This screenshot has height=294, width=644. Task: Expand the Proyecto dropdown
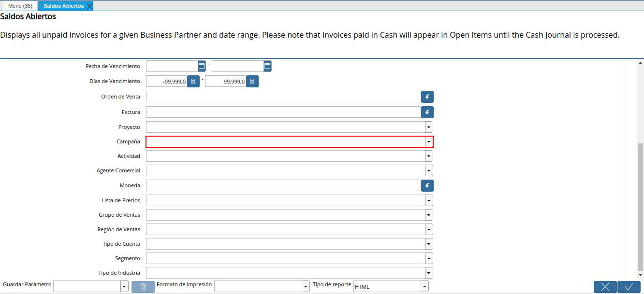(x=429, y=127)
